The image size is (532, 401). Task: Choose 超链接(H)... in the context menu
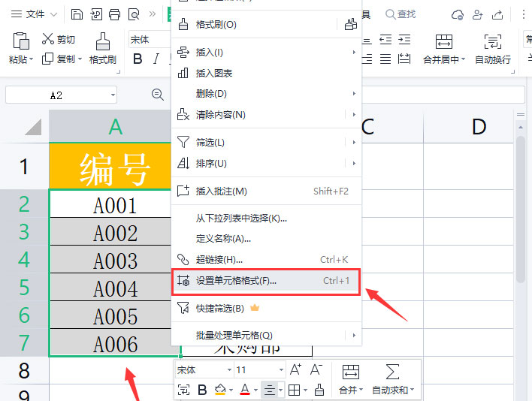pyautogui.click(x=266, y=260)
